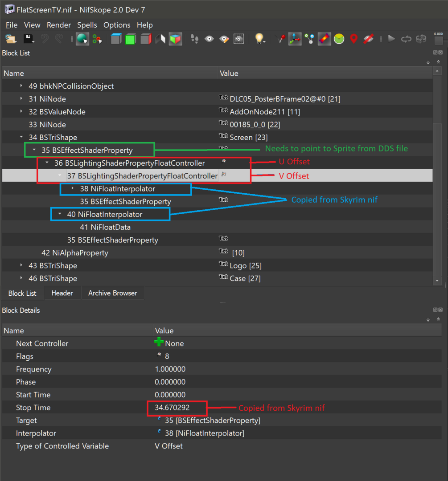Click the Block List Name column header
Screen dimensions: 448x481
tap(110, 73)
